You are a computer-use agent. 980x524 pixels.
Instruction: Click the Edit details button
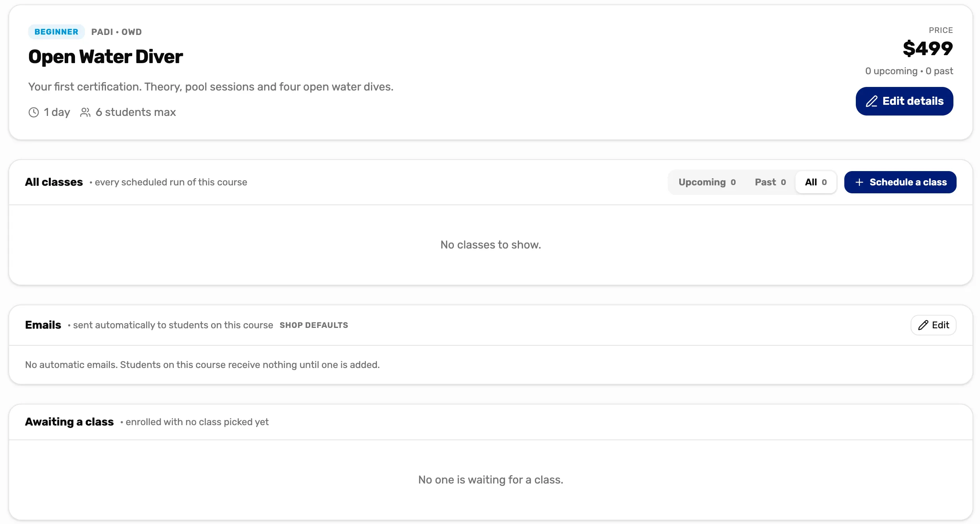click(904, 101)
